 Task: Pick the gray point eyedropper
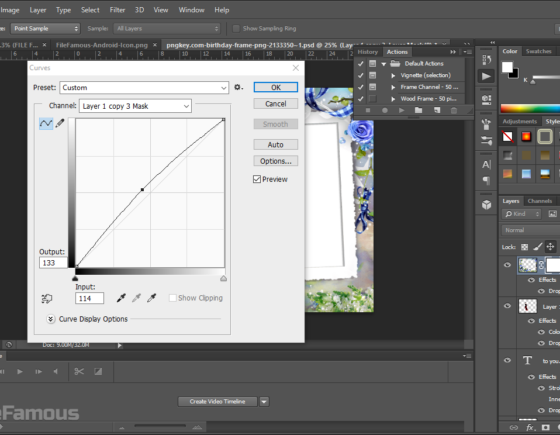tap(136, 298)
